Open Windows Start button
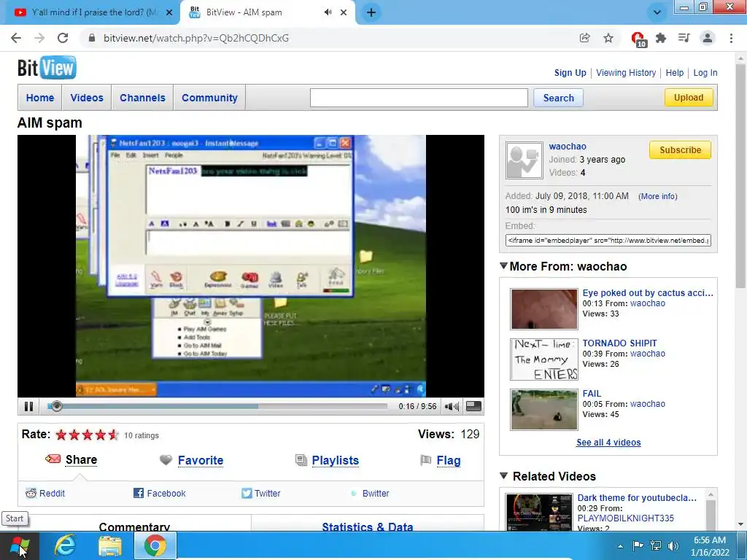Image resolution: width=747 pixels, height=560 pixels. click(19, 545)
